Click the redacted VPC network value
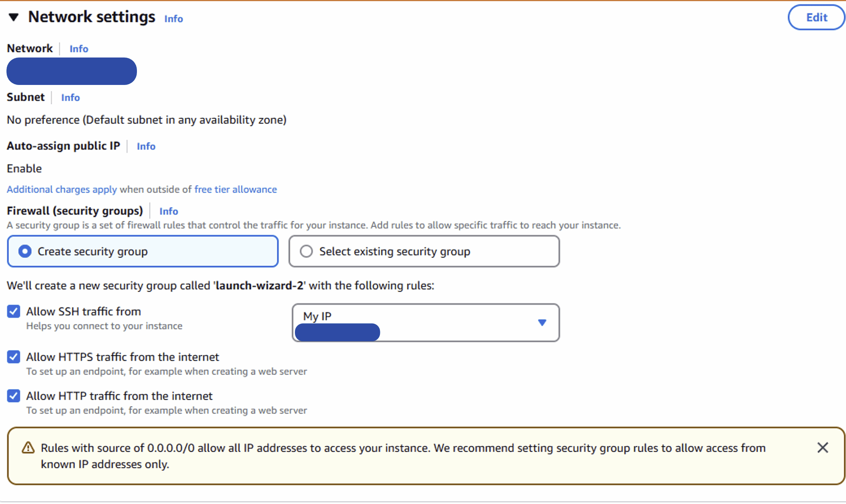 [71, 71]
